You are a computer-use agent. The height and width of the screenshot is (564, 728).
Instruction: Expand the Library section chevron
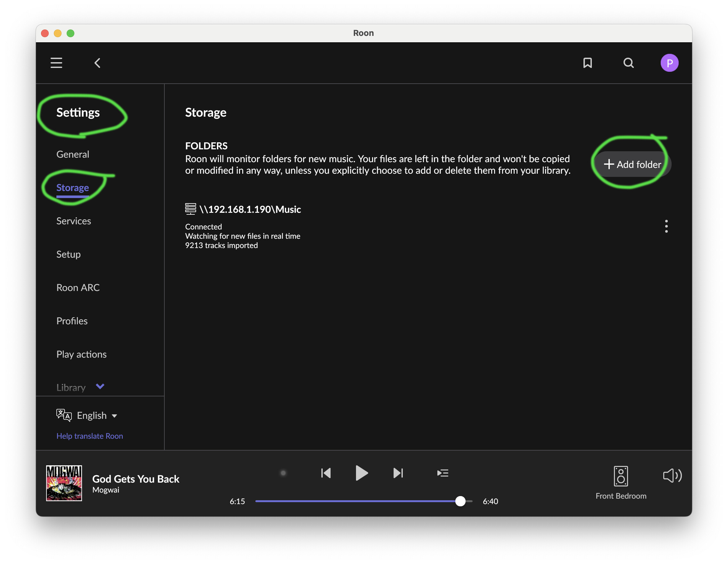[100, 386]
